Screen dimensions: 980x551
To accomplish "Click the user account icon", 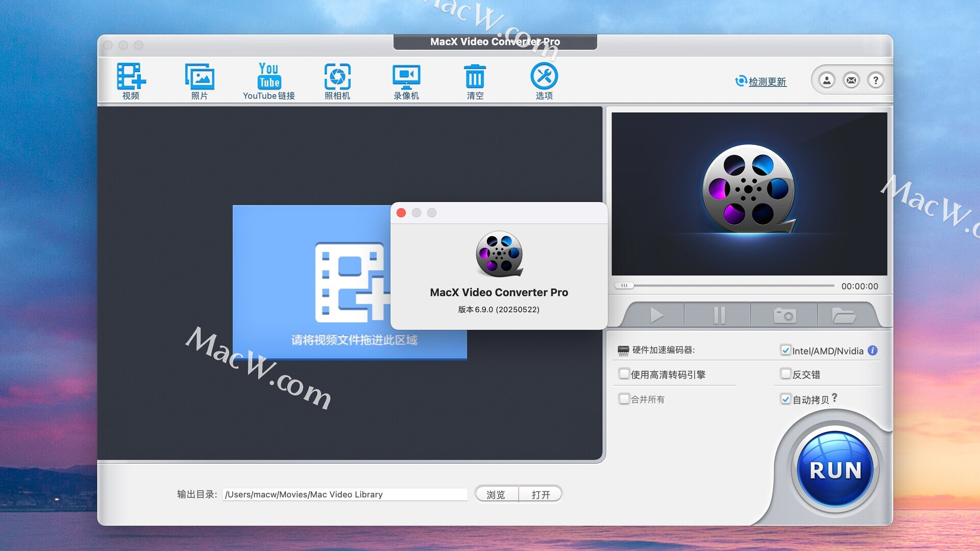I will point(827,80).
